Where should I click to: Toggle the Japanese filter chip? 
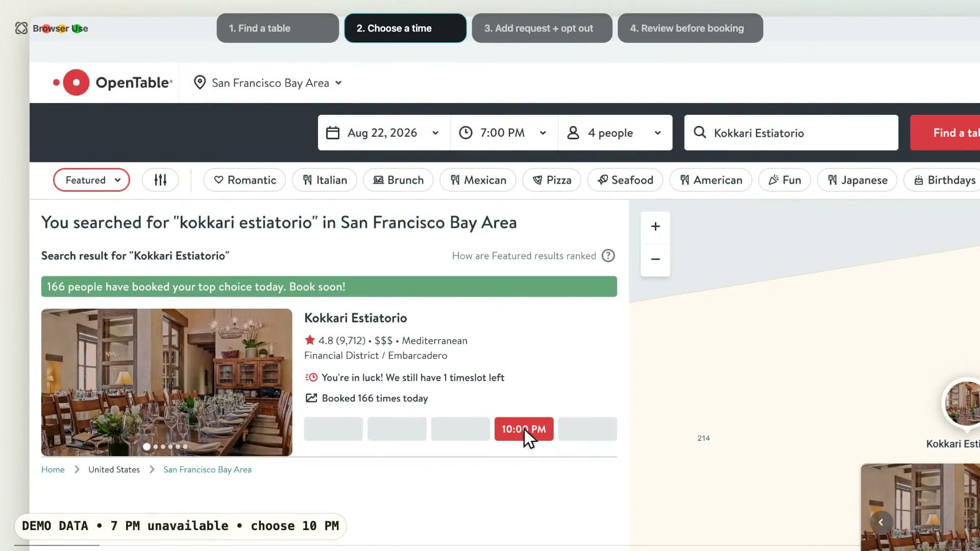point(857,180)
